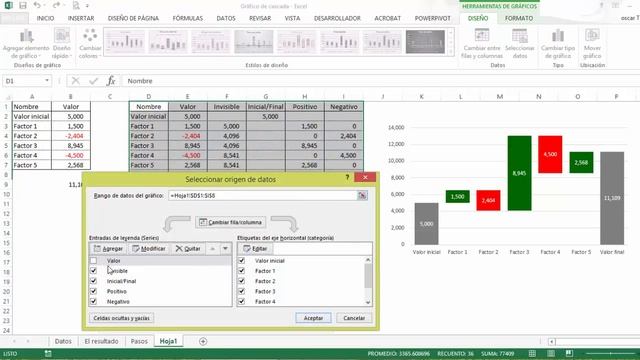Click the green 8,945 chart bar

[x=519, y=173]
